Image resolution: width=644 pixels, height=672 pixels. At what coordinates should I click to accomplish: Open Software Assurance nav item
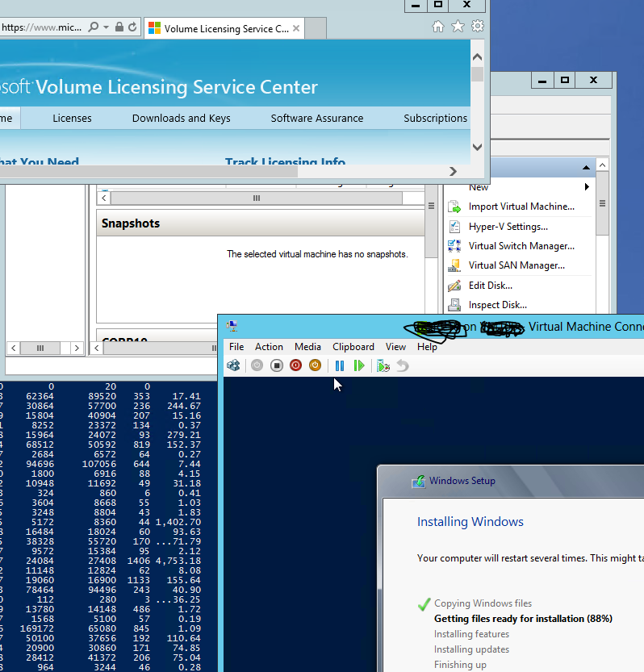[x=317, y=119]
